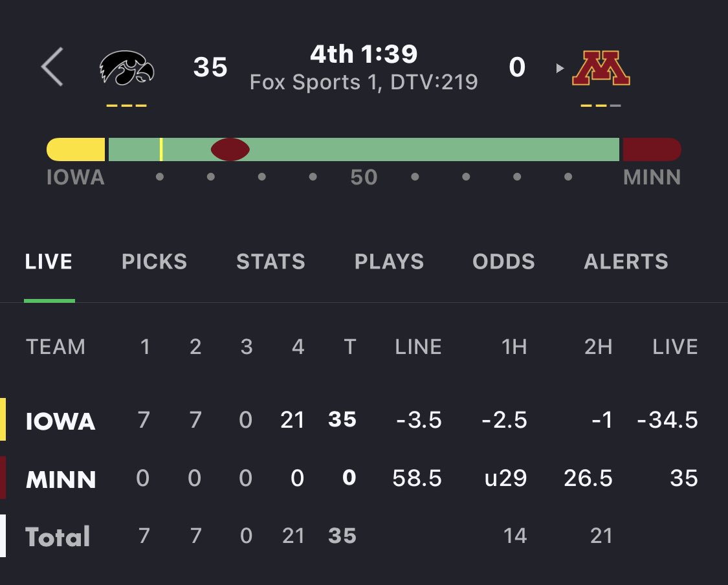Viewport: 728px width, 585px height.
Task: Tap the IOWA team row name
Action: coord(60,421)
